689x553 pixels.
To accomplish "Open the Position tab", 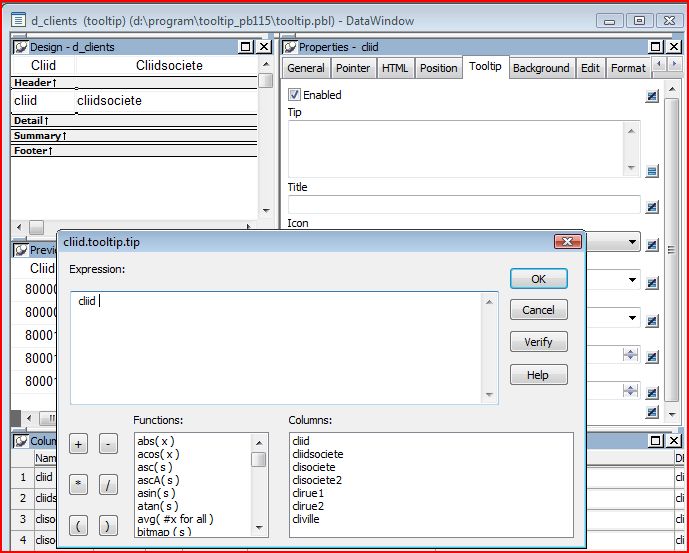I will click(439, 68).
